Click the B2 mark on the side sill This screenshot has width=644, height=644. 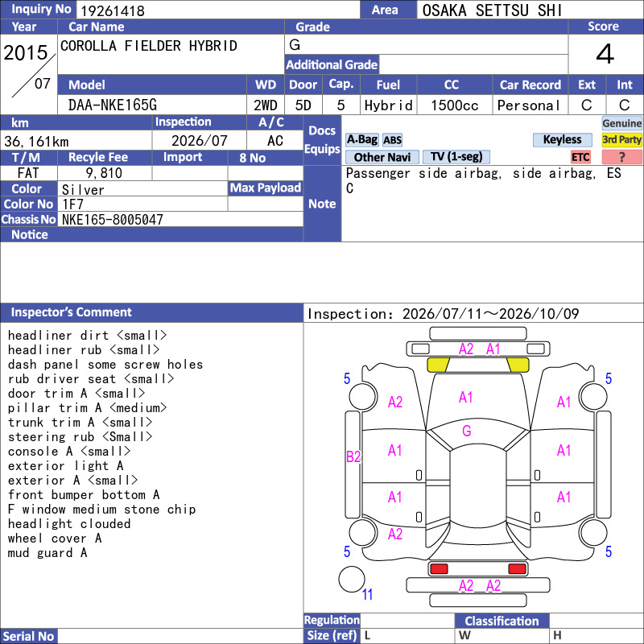[x=353, y=456]
